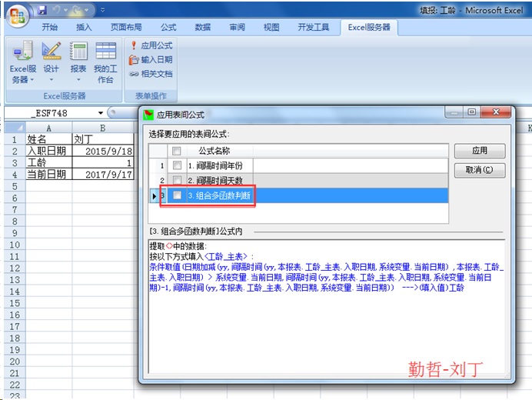The height and width of the screenshot is (400, 532).
Task: Toggle the select-all checkbox in header row
Action: (177, 151)
